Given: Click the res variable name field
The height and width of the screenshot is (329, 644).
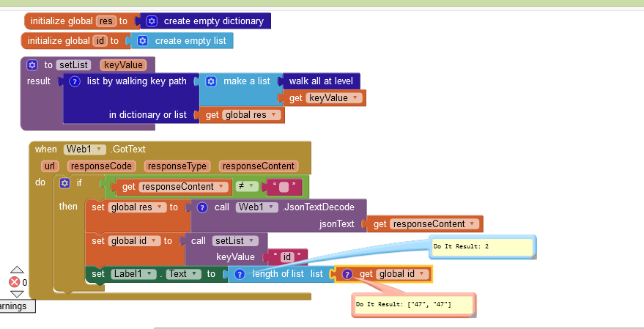Looking at the screenshot, I should click(x=106, y=21).
